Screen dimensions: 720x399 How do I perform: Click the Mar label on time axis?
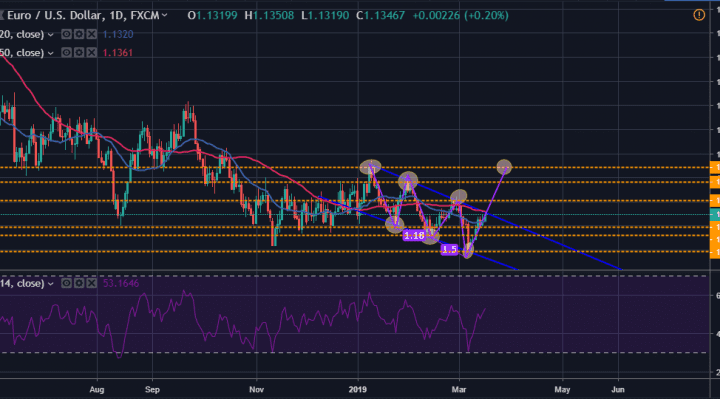pos(459,389)
